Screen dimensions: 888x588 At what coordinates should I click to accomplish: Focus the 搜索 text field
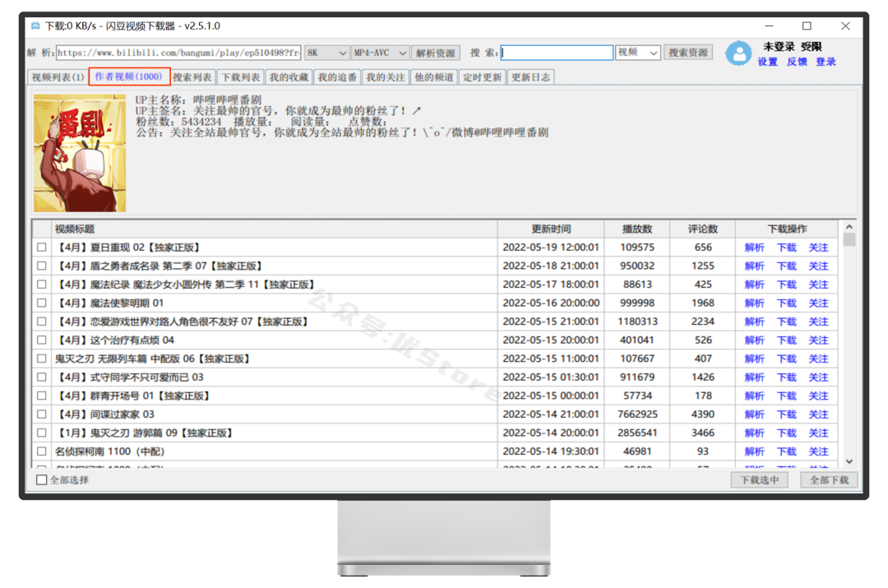click(x=557, y=53)
